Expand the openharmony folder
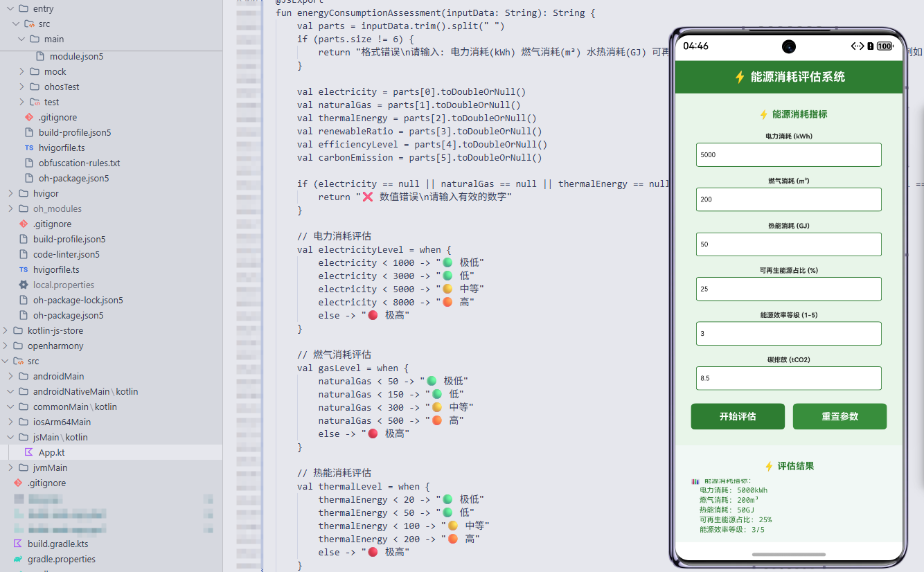The width and height of the screenshot is (924, 572). tap(6, 346)
